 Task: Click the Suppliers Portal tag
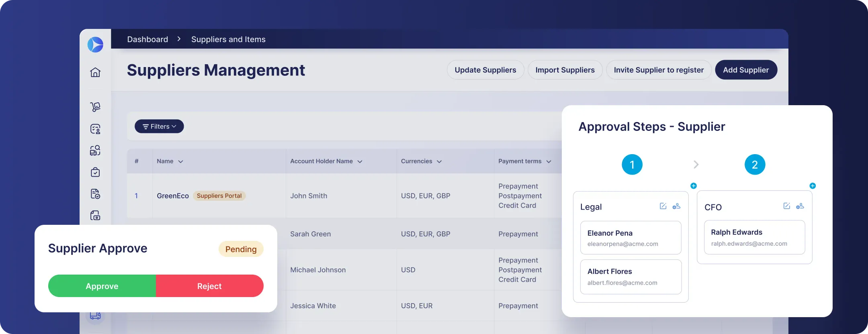click(219, 196)
